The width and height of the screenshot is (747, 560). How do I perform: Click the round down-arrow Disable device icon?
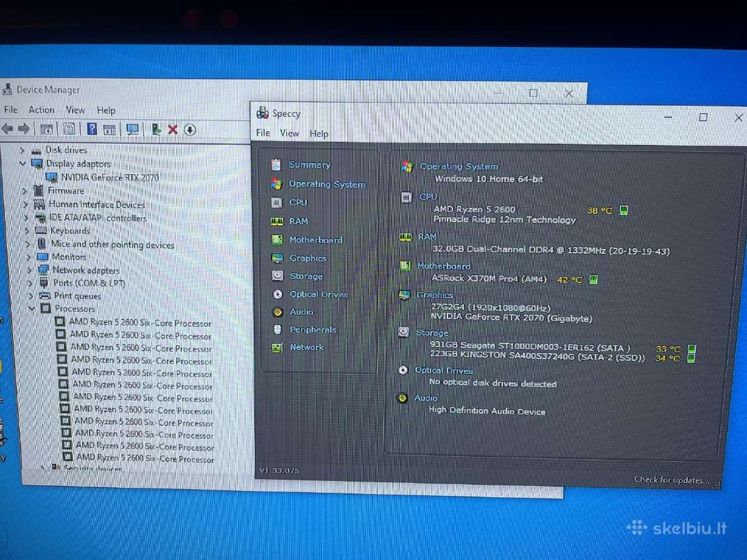click(x=190, y=129)
